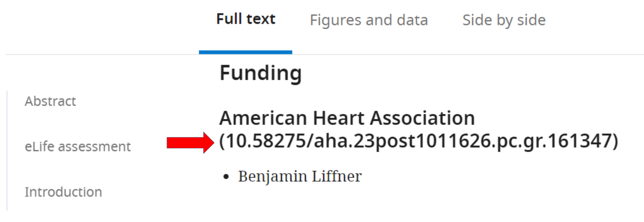The height and width of the screenshot is (222, 644).
Task: Click the blue underline beneath Full text
Action: pos(245,52)
